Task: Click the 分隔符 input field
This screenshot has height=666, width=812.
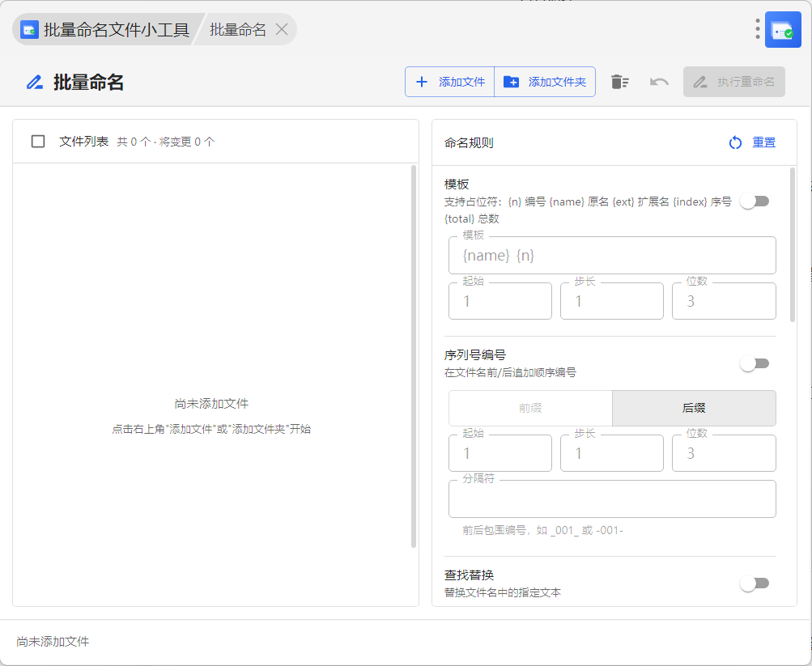Action: click(612, 498)
